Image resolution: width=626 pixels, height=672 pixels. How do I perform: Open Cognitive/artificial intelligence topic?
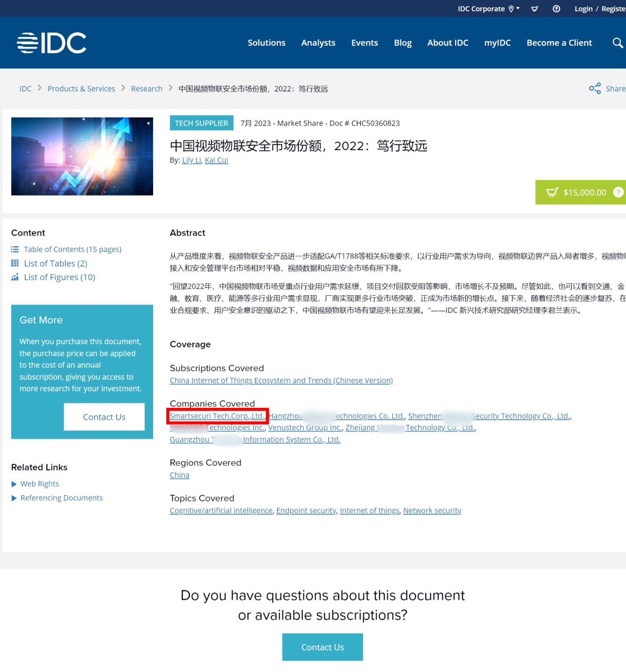coord(221,511)
